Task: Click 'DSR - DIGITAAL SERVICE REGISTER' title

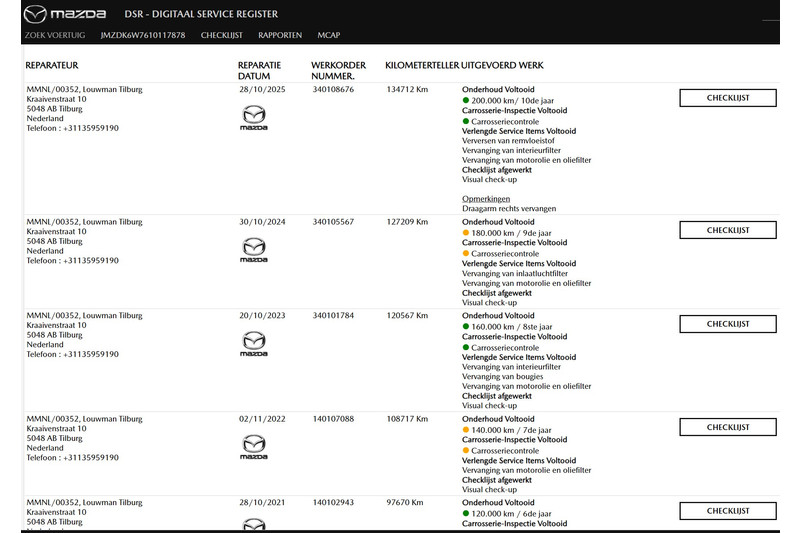Action: [x=201, y=14]
